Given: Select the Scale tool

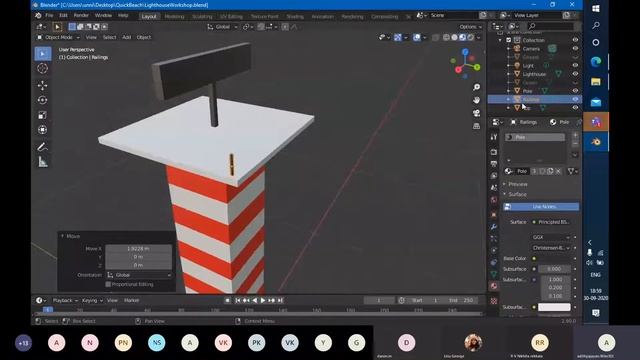Looking at the screenshot, I should [x=42, y=115].
